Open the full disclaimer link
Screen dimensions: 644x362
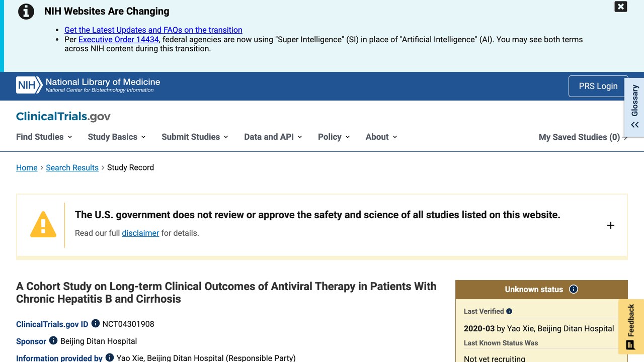140,233
